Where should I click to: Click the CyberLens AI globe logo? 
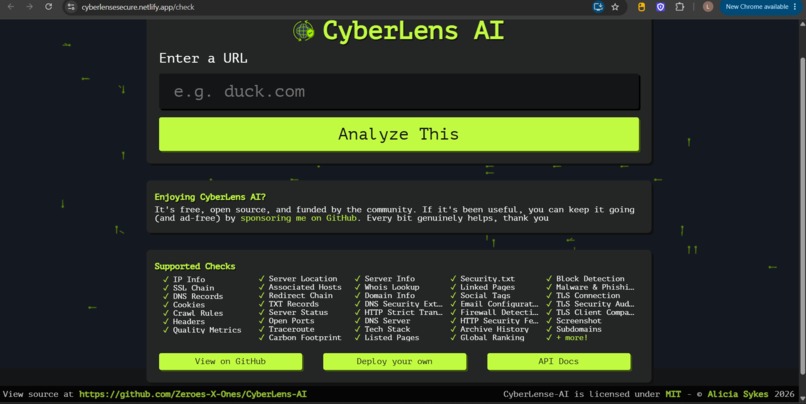pyautogui.click(x=303, y=31)
